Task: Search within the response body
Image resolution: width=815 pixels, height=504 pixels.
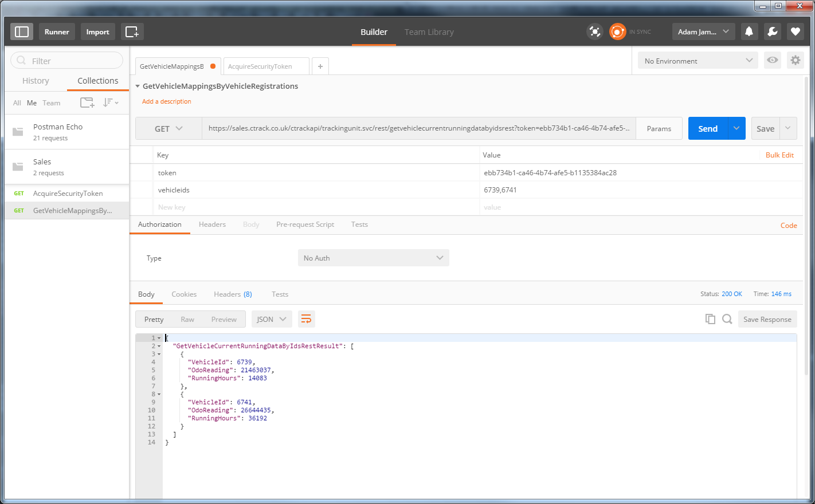Action: tap(727, 319)
